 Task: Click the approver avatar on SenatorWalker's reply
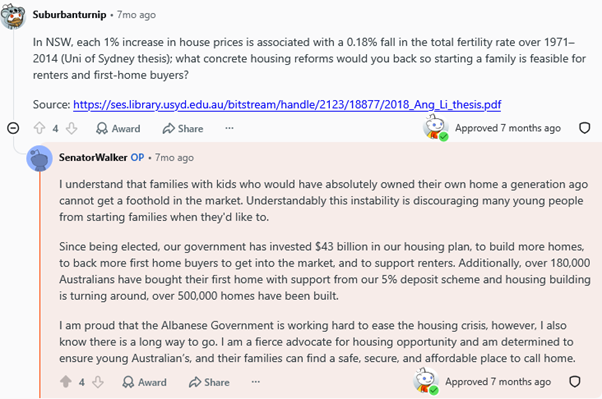coord(425,381)
